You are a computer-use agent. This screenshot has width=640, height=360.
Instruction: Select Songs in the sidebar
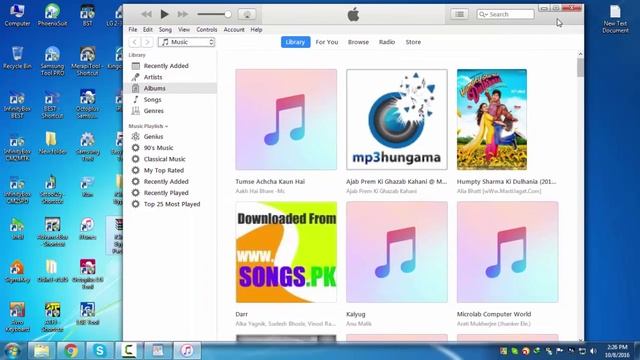[x=170, y=100]
